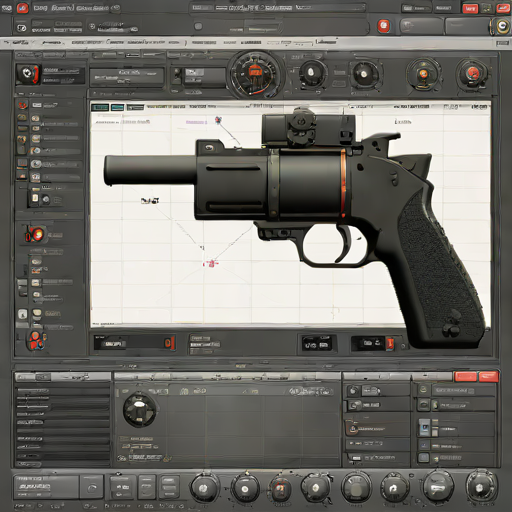This screenshot has height=512, width=512.
Task: Click the input field with the orange end below the viewport
Action: [134, 343]
